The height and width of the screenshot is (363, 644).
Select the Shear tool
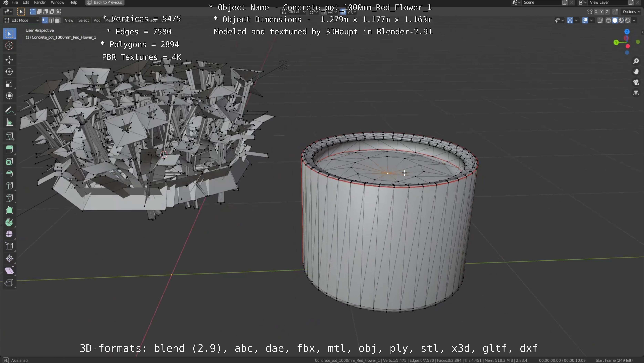(9, 271)
